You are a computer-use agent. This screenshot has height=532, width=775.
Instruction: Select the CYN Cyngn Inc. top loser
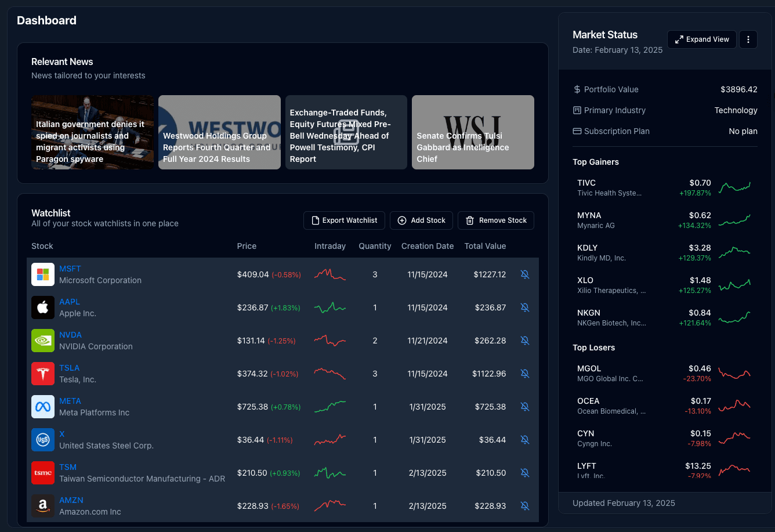[664, 438]
